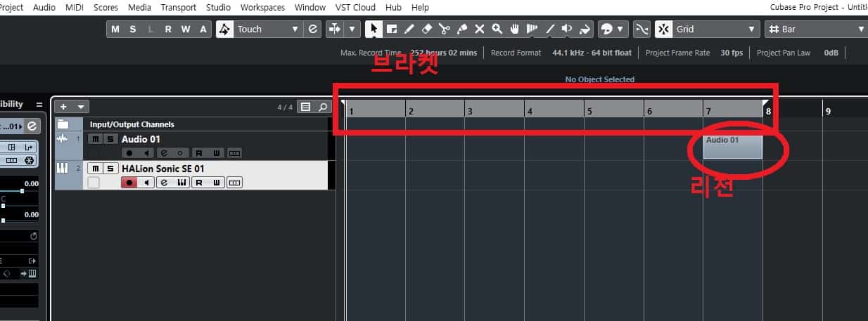The width and height of the screenshot is (868, 321).
Task: Click the Audio 01 waveform track icon
Action: [x=63, y=139]
